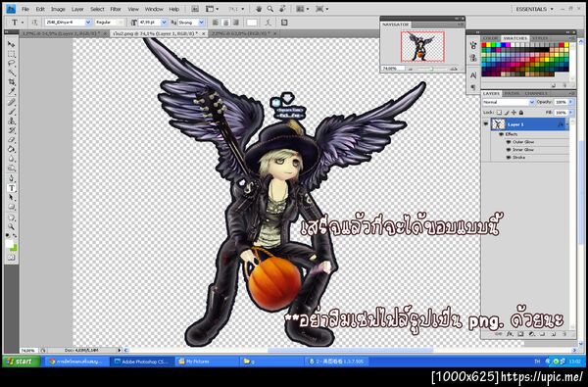Open the Paragraph panel icon in dock

473,86
